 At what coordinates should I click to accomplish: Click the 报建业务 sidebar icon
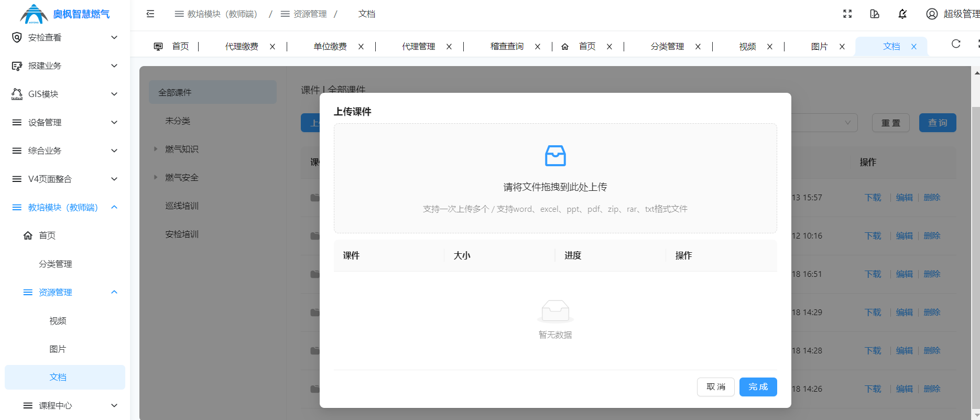[x=17, y=66]
